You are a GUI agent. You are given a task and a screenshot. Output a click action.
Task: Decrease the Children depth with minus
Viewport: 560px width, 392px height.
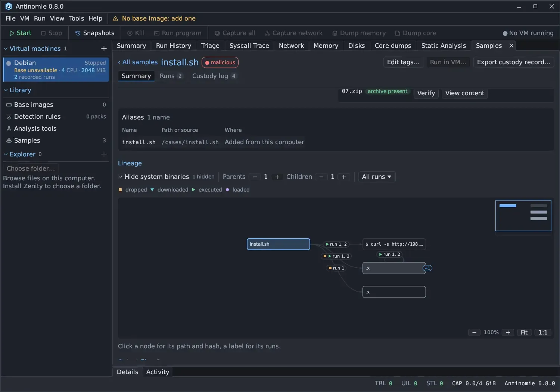pos(321,177)
